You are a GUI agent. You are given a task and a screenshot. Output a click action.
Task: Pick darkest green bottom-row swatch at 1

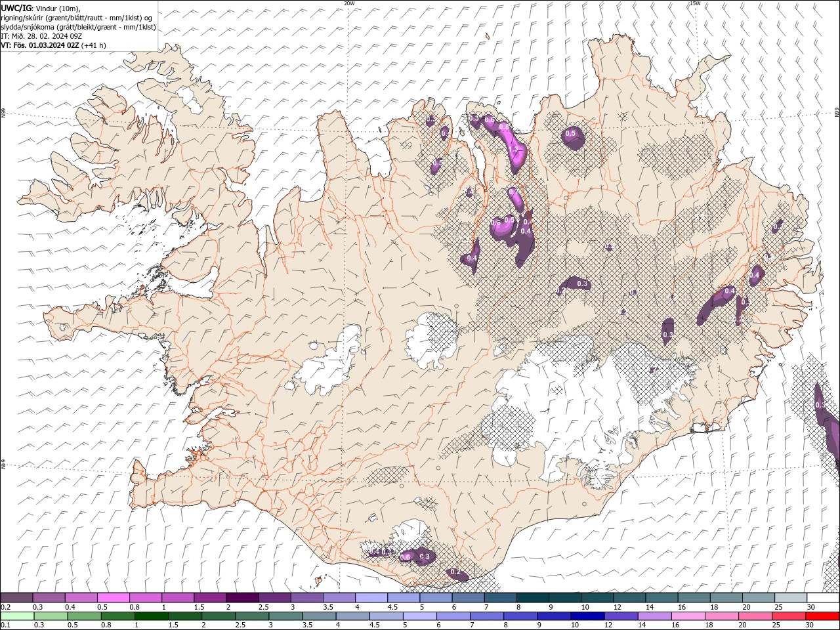coord(151,616)
